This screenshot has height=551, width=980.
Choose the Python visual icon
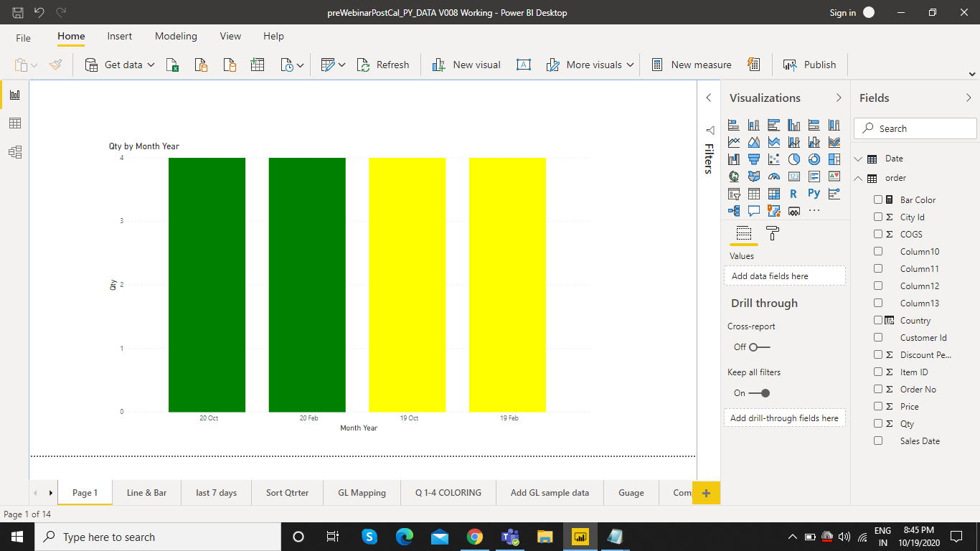[814, 194]
